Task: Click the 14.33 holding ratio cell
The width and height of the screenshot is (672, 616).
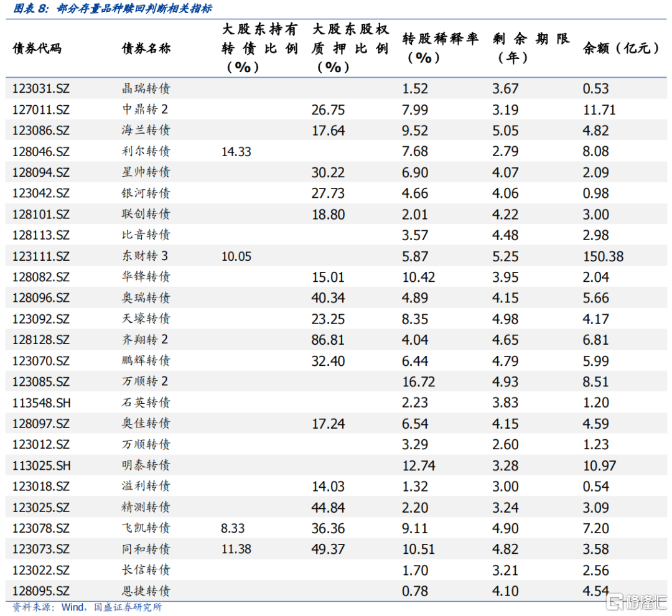Action: pos(236,152)
